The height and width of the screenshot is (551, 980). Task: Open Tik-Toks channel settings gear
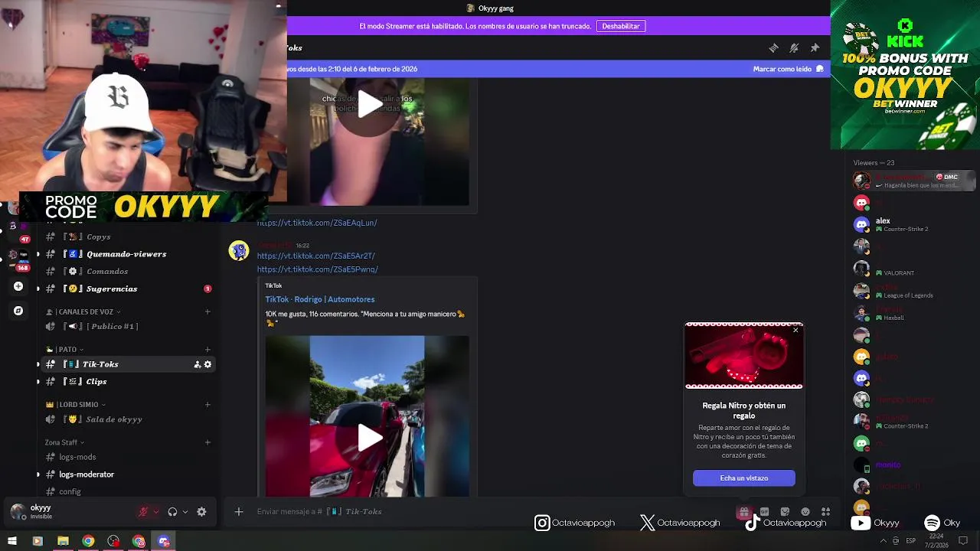click(207, 364)
